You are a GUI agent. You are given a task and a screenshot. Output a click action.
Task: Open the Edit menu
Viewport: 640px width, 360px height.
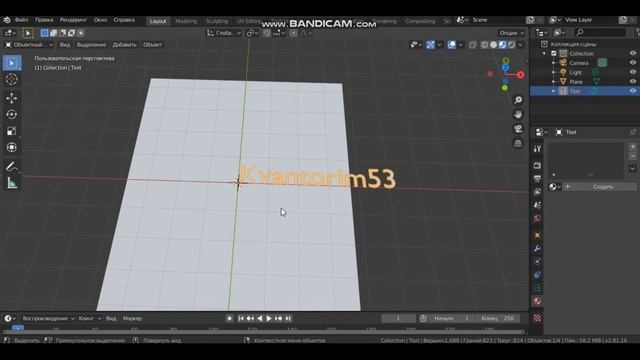[44, 20]
